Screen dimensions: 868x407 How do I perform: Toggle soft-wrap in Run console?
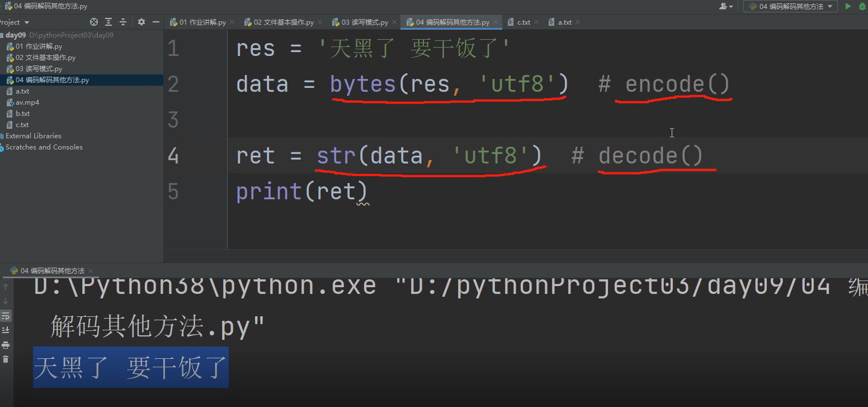[6, 316]
